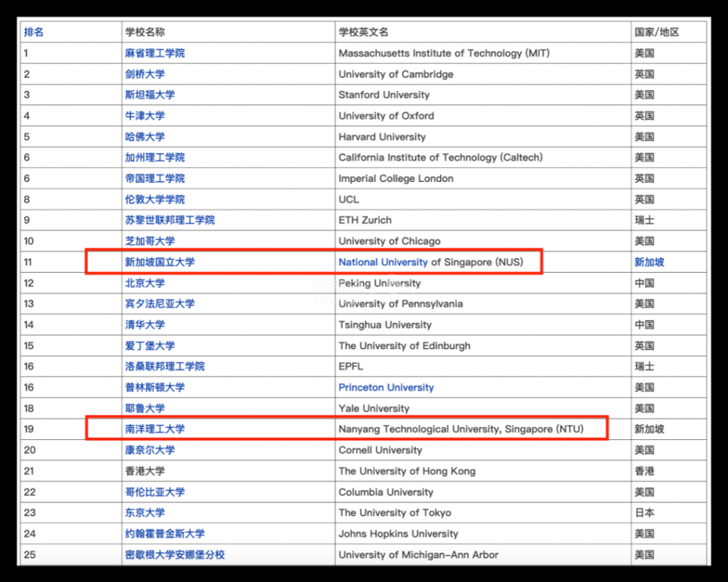This screenshot has width=728, height=582.
Task: Open the 剑桥大学 link
Action: pos(145,74)
